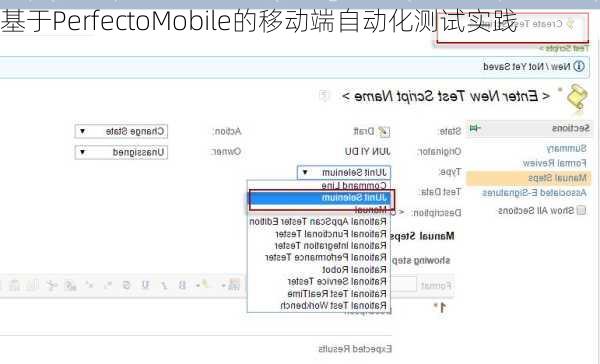Click the Create Test Script button
This screenshot has height=364, width=600.
click(513, 28)
